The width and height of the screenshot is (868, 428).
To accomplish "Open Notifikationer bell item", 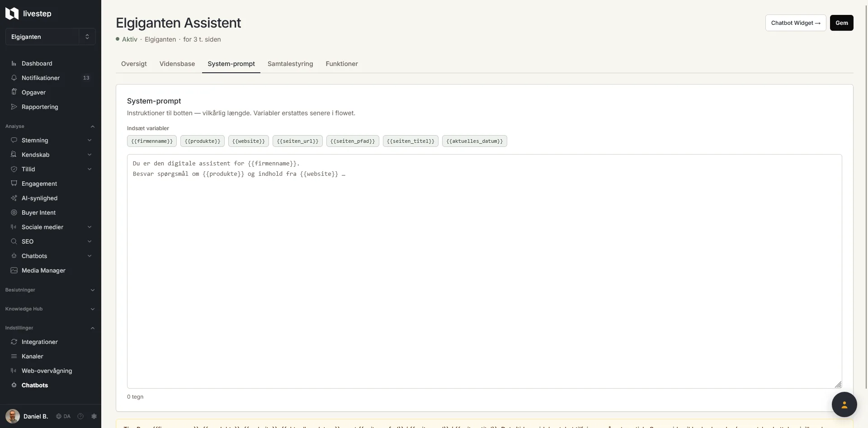I will point(51,78).
